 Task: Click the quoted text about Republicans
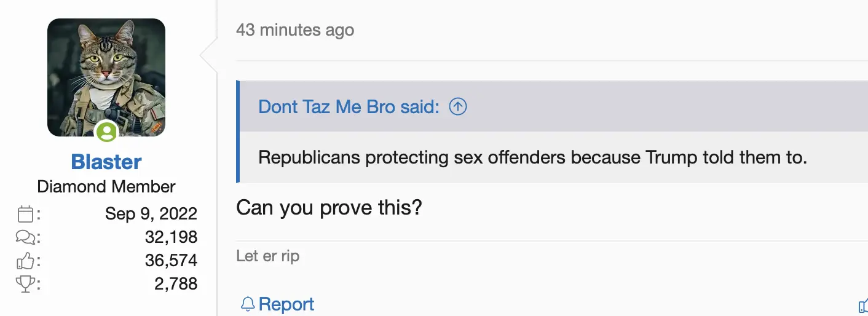click(532, 157)
